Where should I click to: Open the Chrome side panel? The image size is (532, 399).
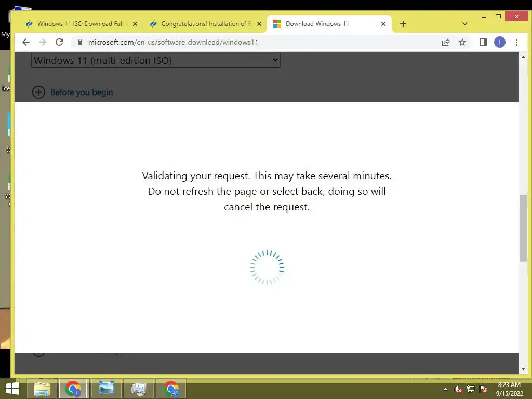[x=483, y=42]
